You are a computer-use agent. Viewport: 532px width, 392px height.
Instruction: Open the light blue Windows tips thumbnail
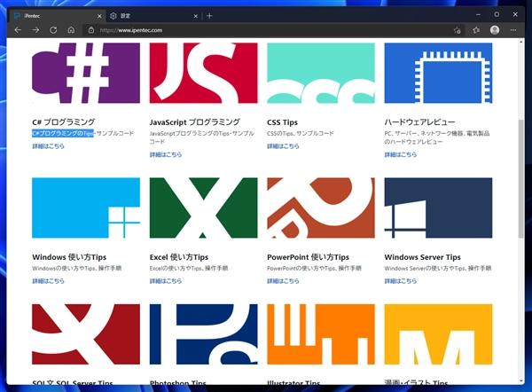[x=86, y=208]
